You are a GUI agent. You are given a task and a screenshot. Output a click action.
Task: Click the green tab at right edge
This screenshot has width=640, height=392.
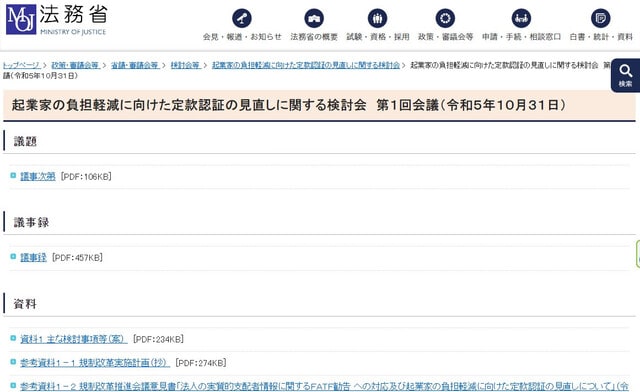(x=638, y=254)
